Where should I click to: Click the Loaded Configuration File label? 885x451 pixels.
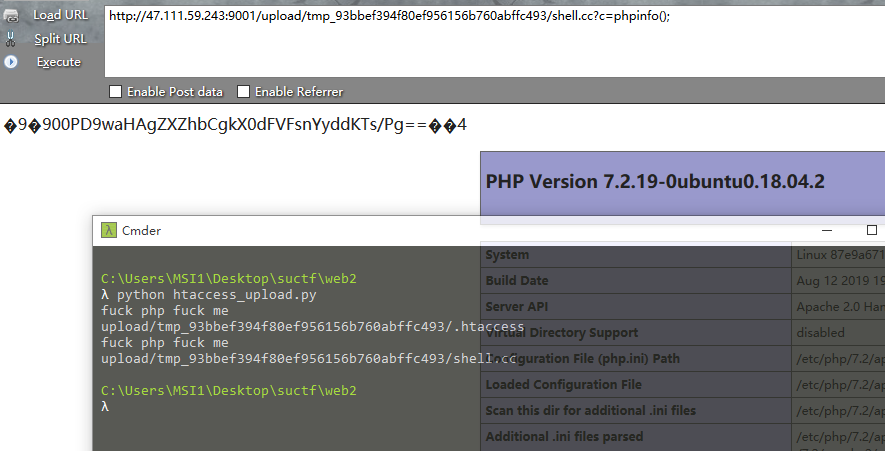[x=563, y=384]
